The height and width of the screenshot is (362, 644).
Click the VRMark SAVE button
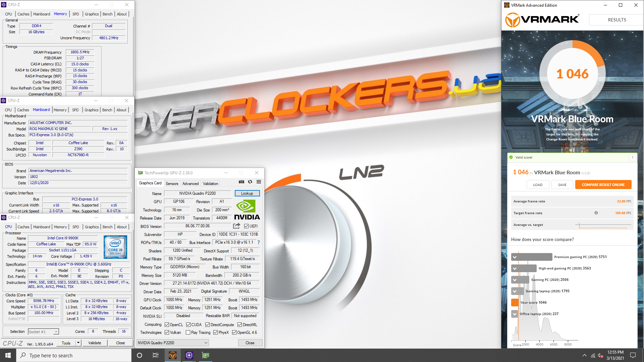(562, 185)
